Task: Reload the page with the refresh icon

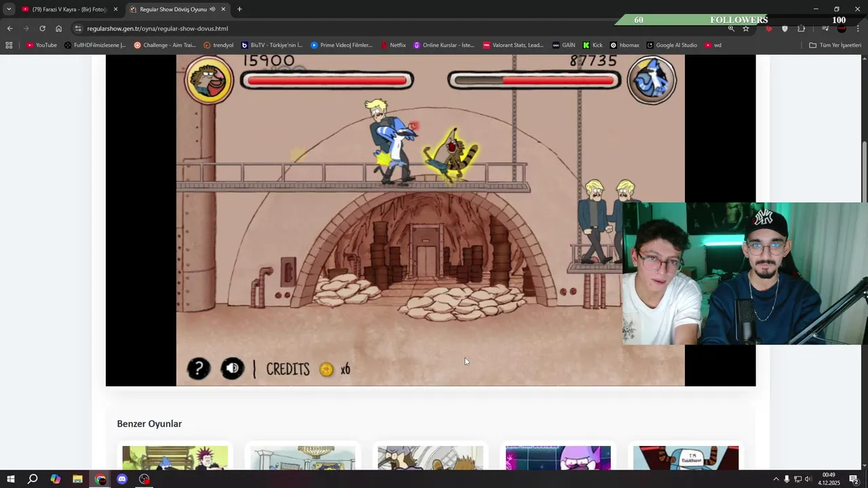Action: point(42,28)
